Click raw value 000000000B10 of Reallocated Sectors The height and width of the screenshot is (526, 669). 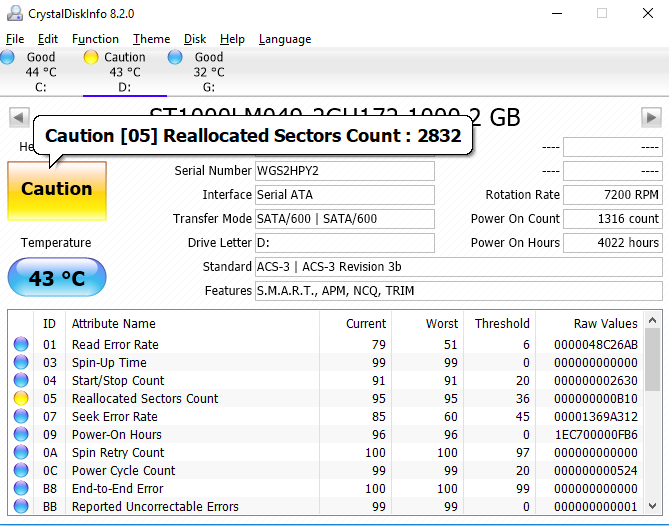[596, 398]
